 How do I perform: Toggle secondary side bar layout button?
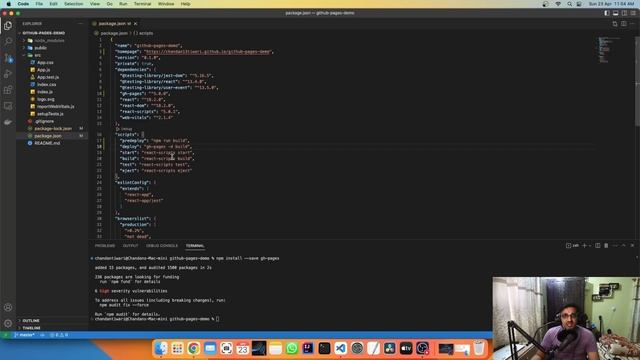[624, 13]
